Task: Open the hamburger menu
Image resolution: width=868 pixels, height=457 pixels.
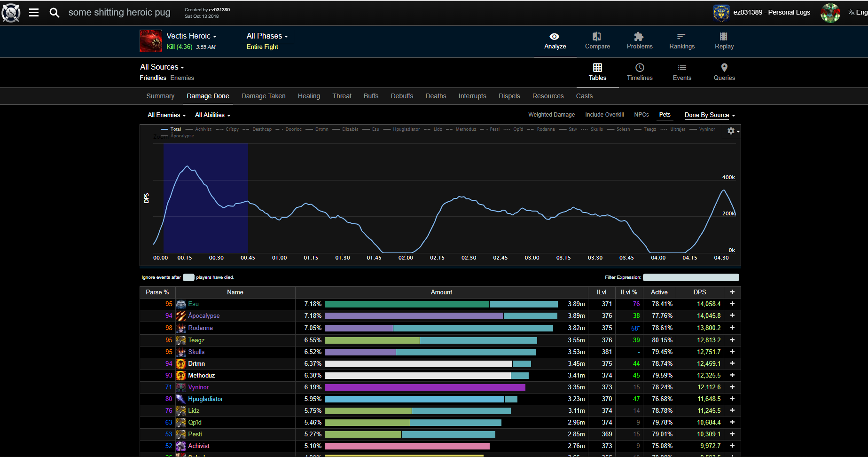Action: (34, 13)
